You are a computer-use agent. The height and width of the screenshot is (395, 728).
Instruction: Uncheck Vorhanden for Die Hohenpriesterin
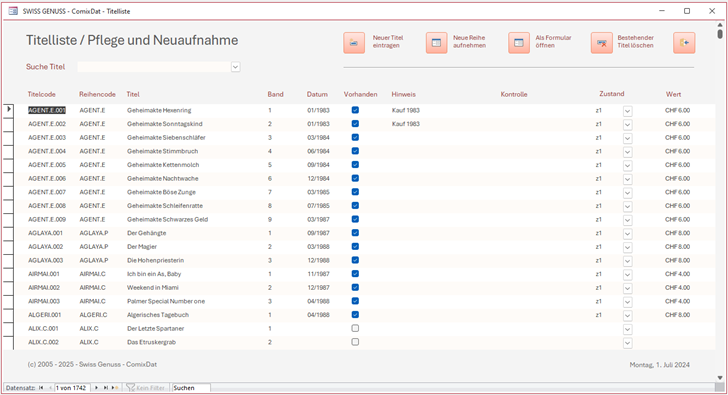pyautogui.click(x=355, y=260)
